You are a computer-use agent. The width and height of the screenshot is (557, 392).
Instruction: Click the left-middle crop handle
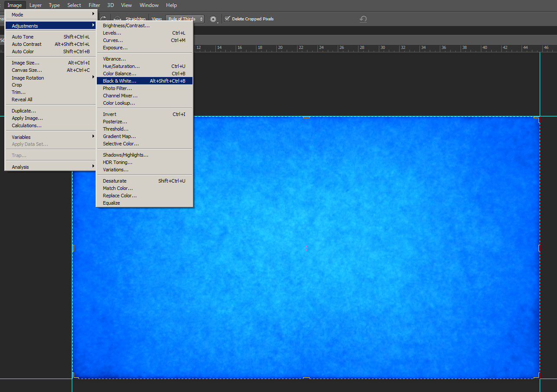click(73, 248)
